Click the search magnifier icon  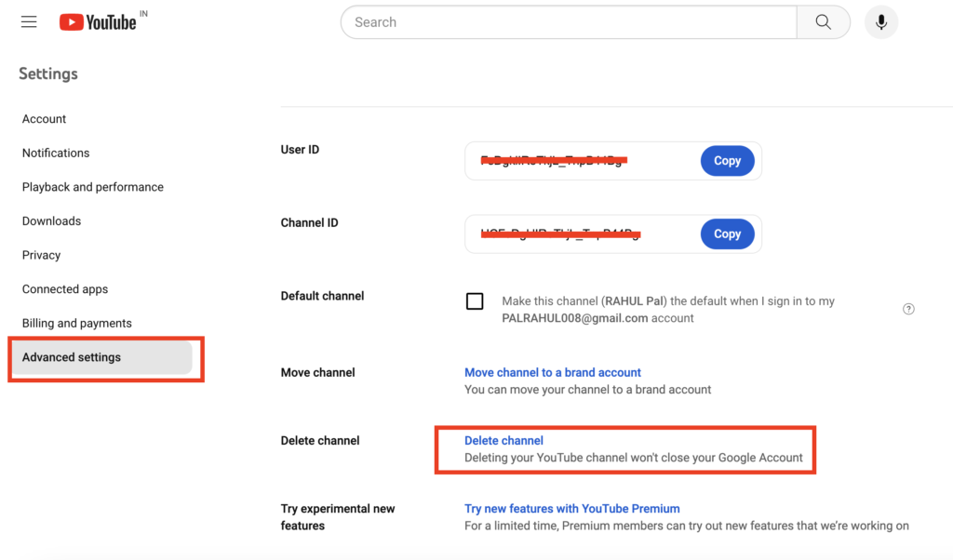[x=823, y=21]
